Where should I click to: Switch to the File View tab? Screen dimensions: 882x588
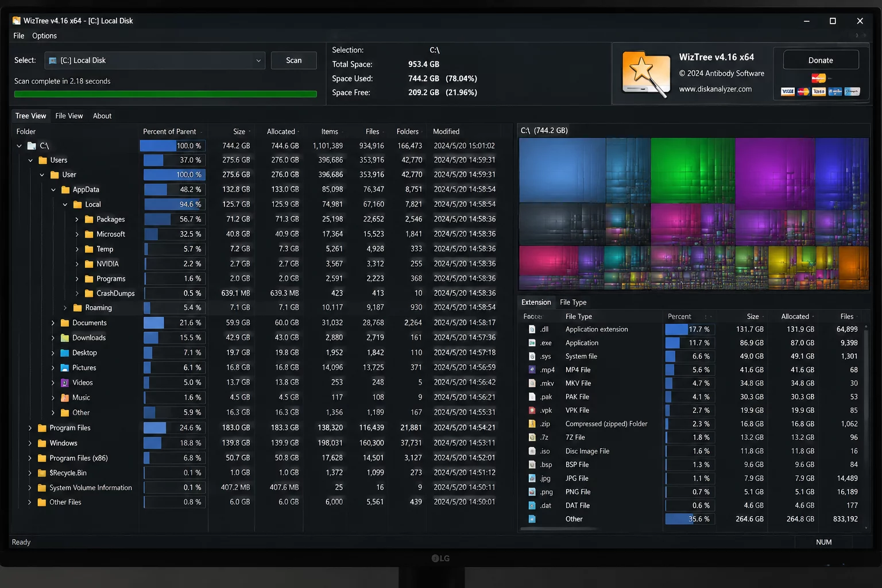coord(69,116)
